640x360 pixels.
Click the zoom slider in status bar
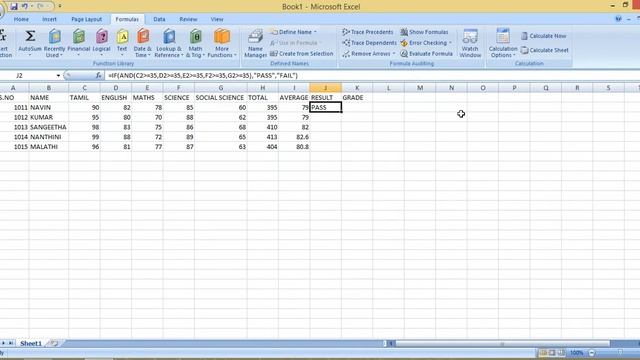pos(620,353)
